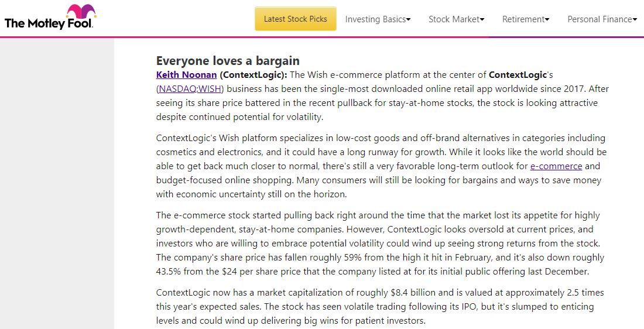The height and width of the screenshot is (329, 644).
Task: Open the Keith Noonan author link
Action: 186,75
